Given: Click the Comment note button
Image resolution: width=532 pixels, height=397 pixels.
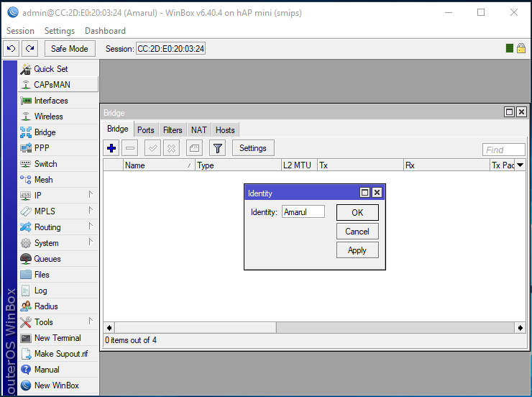Looking at the screenshot, I should (x=194, y=148).
